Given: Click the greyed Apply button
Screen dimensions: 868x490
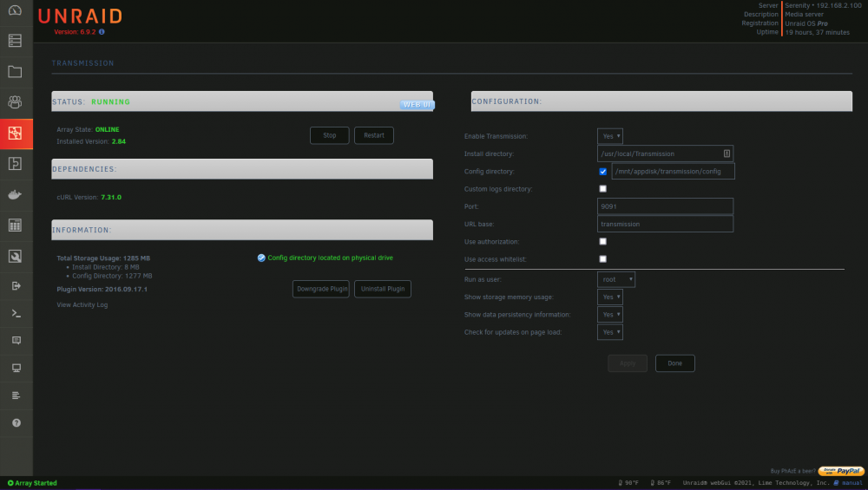Looking at the screenshot, I should (x=628, y=363).
